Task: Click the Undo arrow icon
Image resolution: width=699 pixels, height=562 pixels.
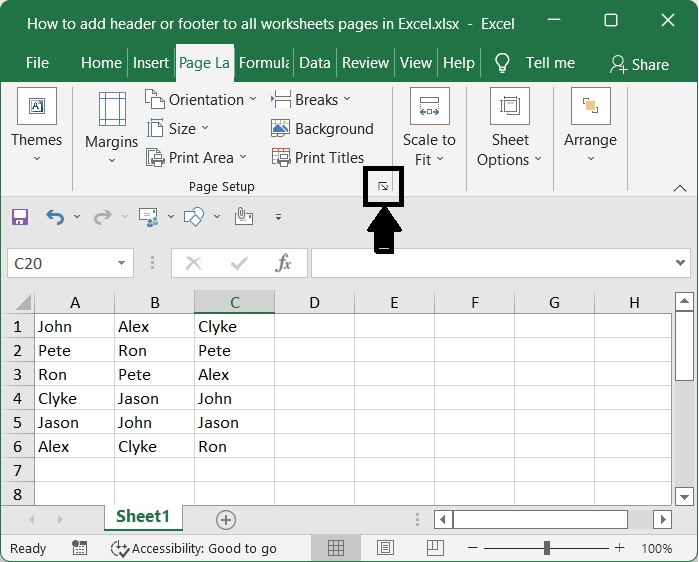Action: coord(55,216)
